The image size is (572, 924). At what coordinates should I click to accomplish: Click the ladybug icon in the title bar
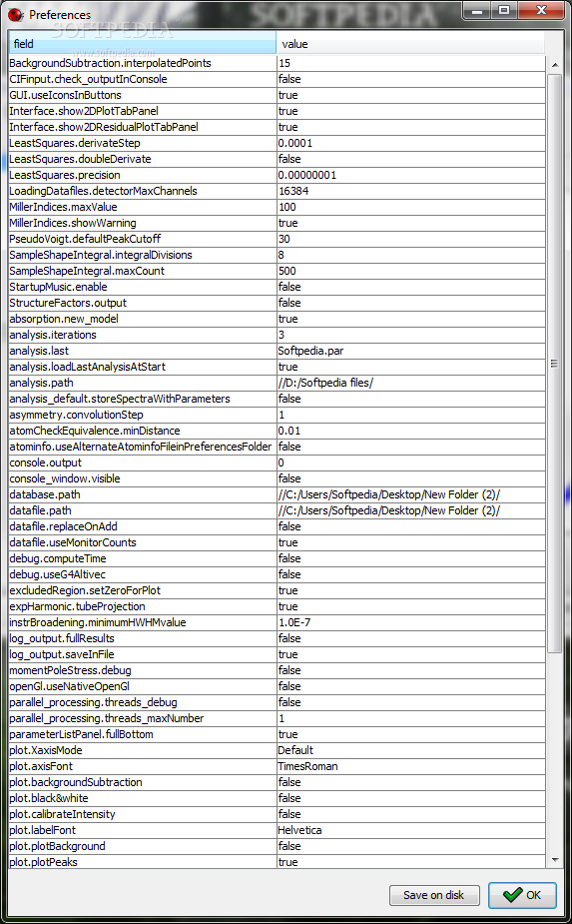[x=15, y=15]
